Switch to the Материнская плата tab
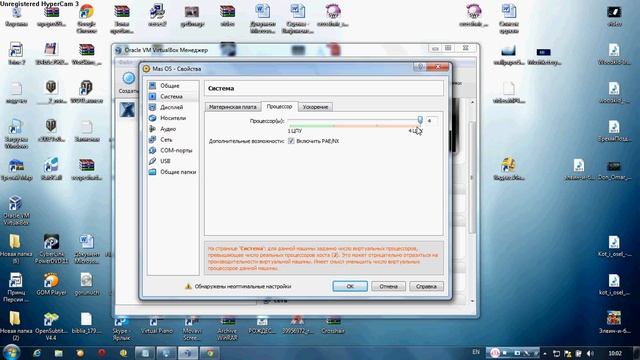 pos(233,107)
